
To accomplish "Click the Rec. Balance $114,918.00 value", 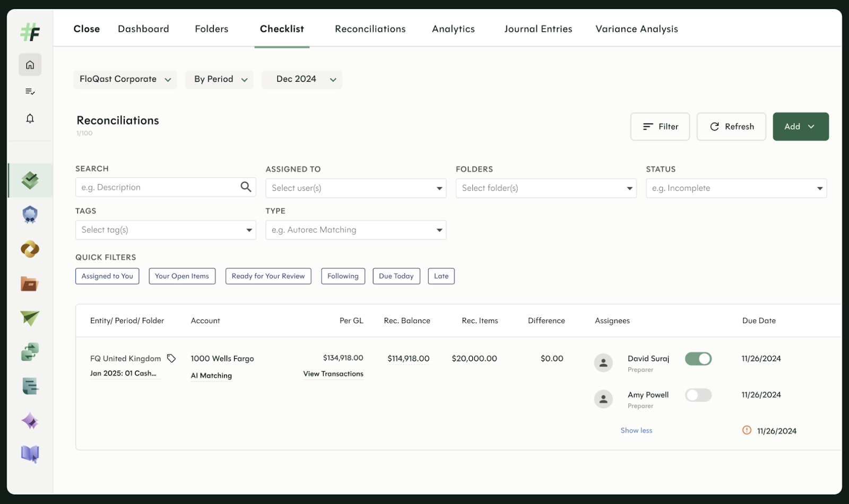I will coord(408,359).
